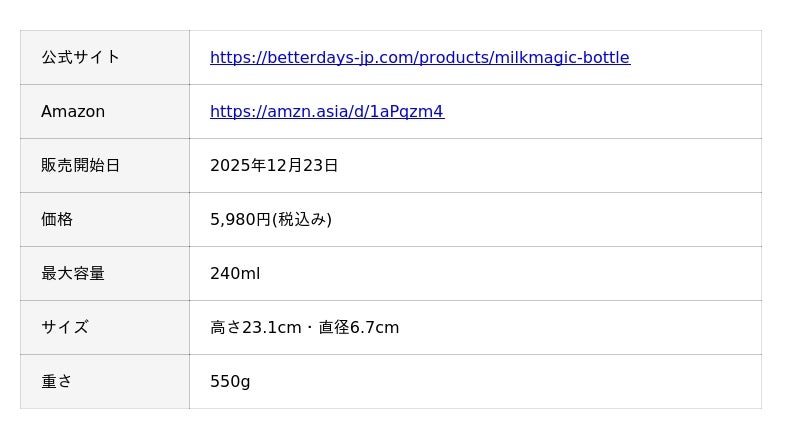This screenshot has height=439, width=800.
Task: Select the 550g weight value
Action: click(230, 382)
